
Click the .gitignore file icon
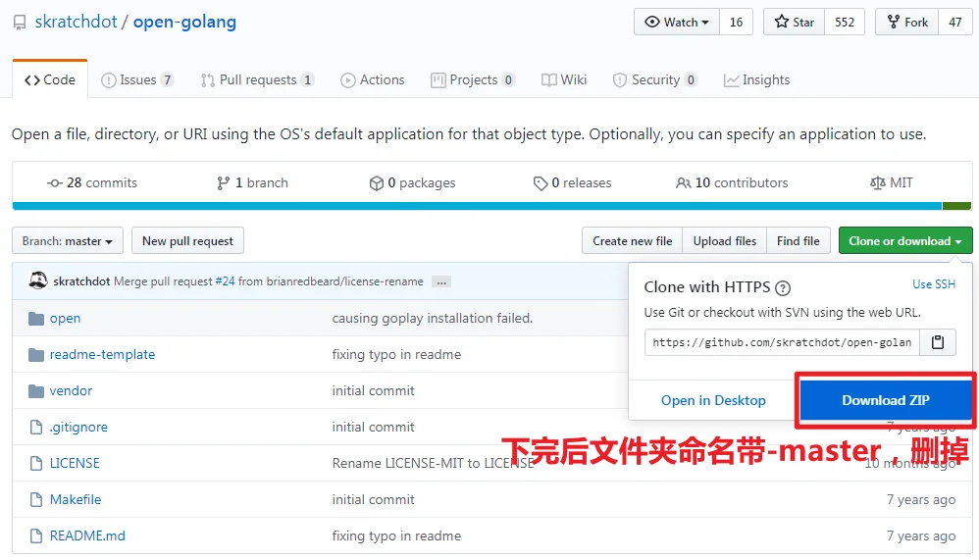click(x=36, y=427)
